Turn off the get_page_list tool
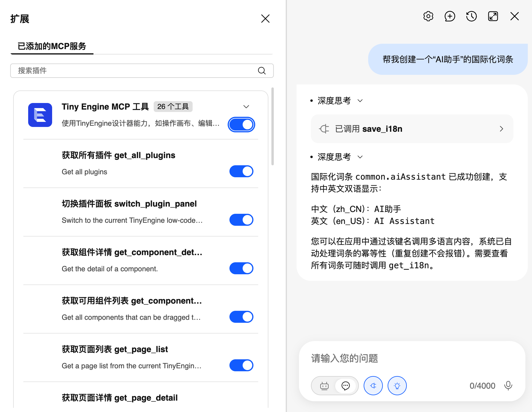This screenshot has height=412, width=532. coord(241,365)
